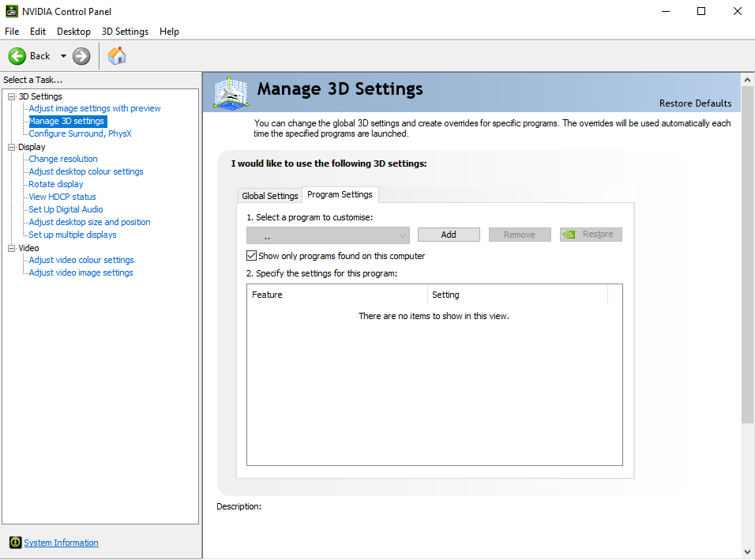Collapse the Video tree node
The width and height of the screenshot is (755, 560).
pos(12,248)
